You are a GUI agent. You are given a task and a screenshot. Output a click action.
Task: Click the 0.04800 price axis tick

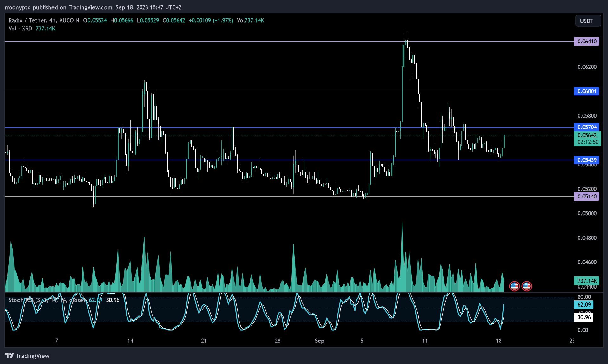pyautogui.click(x=587, y=238)
